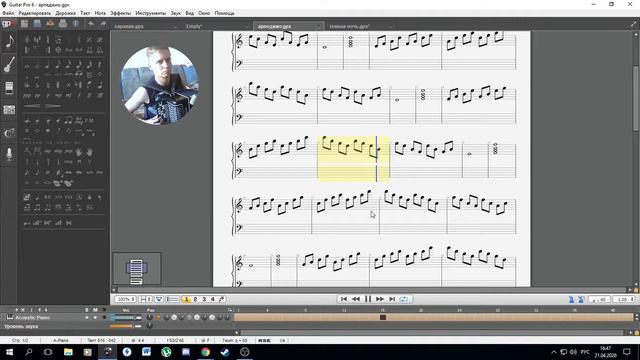Screen dimensions: 640x360
Task: Solo the Acoustic Piano track
Action: coord(87,318)
